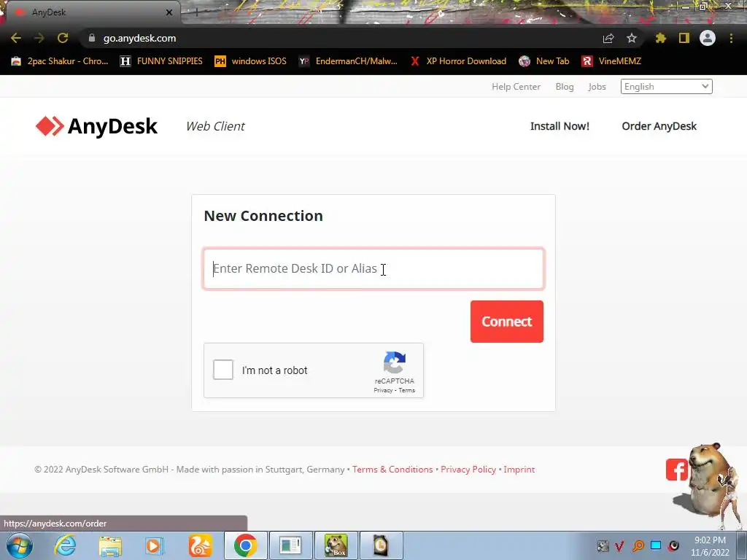Open the XP Horror Download bookmark
747x560 pixels.
458,61
